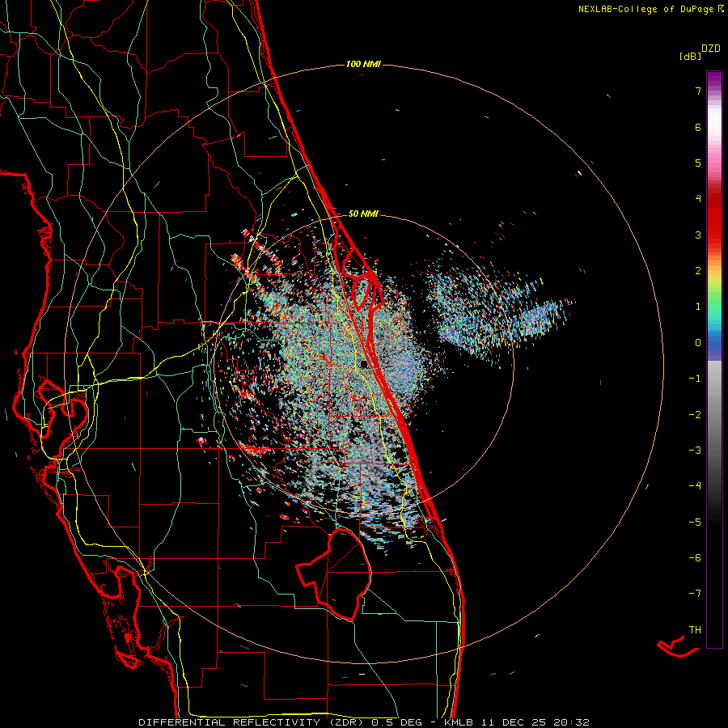Click the KMLB radar site identifier
Screen dimensions: 728x728
[459, 722]
